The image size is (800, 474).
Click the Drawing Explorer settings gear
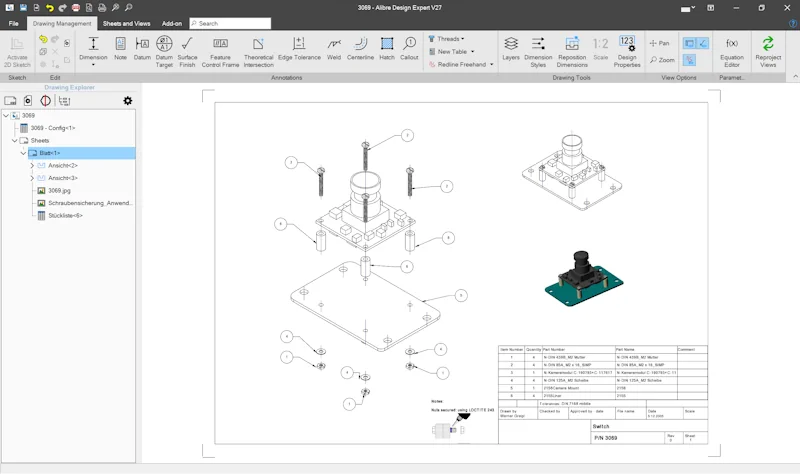[128, 101]
